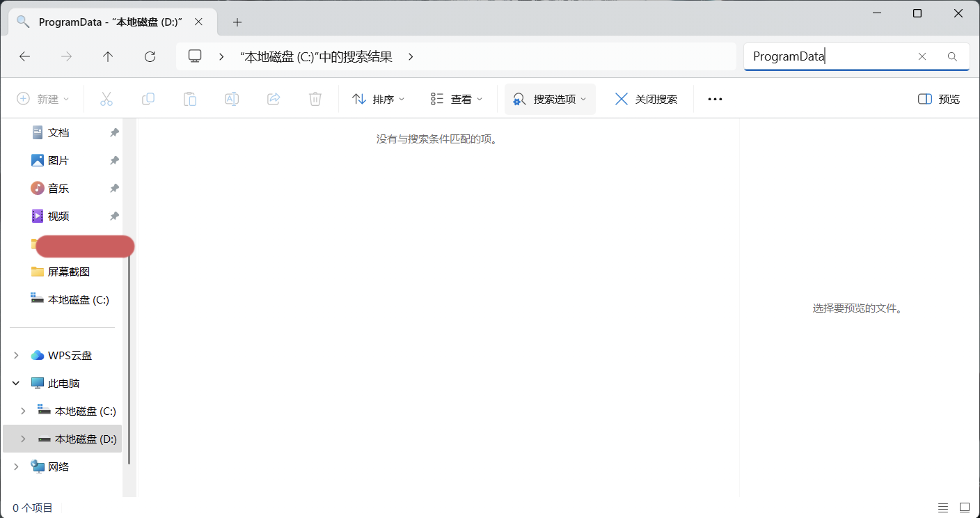Viewport: 980px width, 518px height.
Task: Maximize the File Explorer window
Action: click(917, 14)
